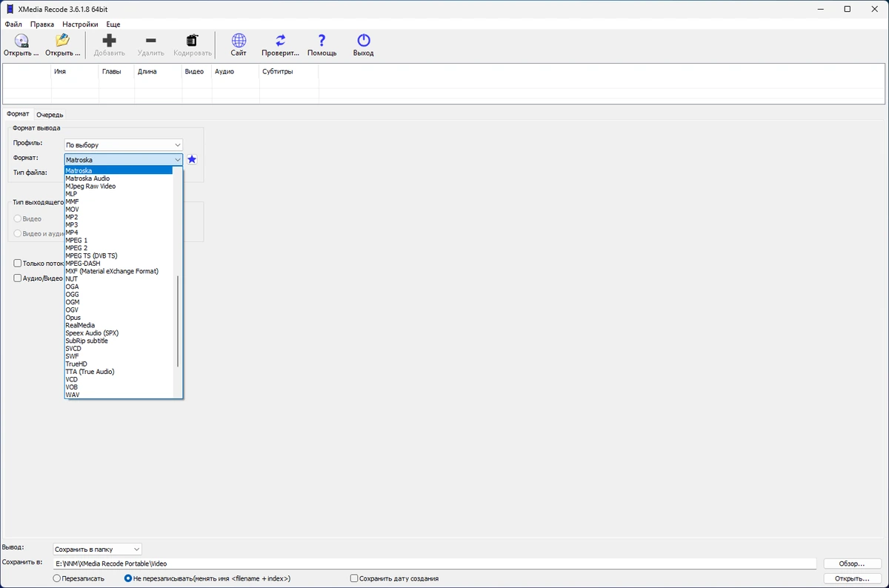The height and width of the screenshot is (588, 889).
Task: Select OGG in format list
Action: [x=119, y=295]
